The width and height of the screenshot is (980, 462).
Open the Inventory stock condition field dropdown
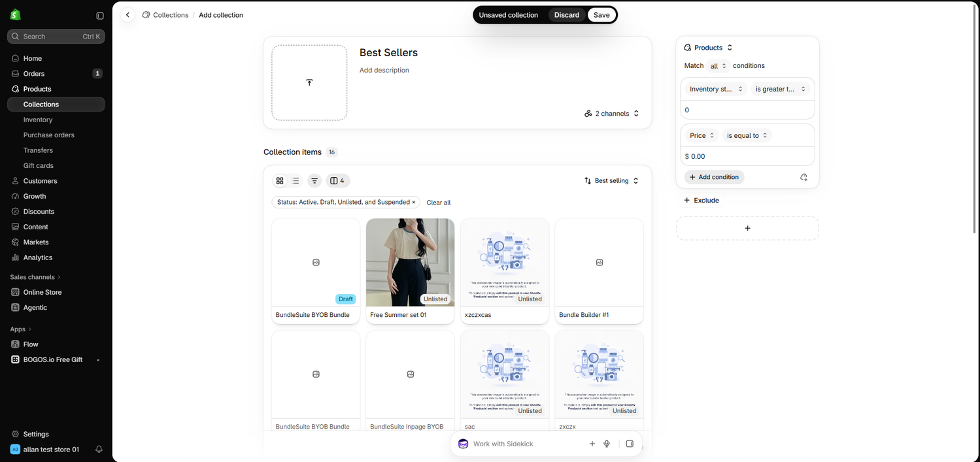pos(717,90)
